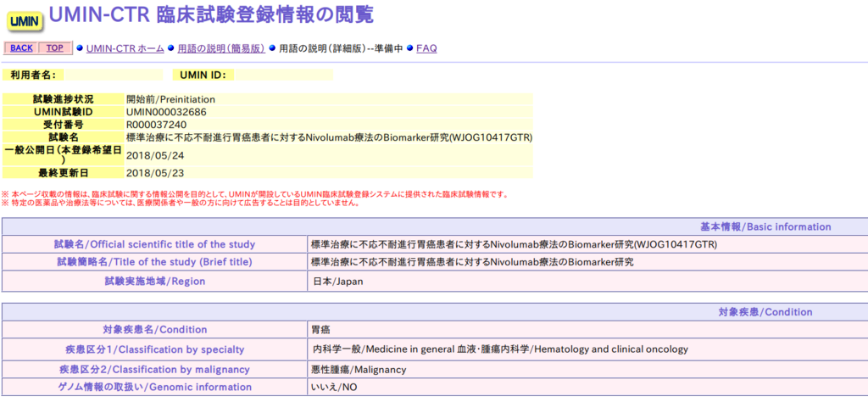Select receipt number R000037240
Screen dimensions: 868x402
click(x=157, y=124)
